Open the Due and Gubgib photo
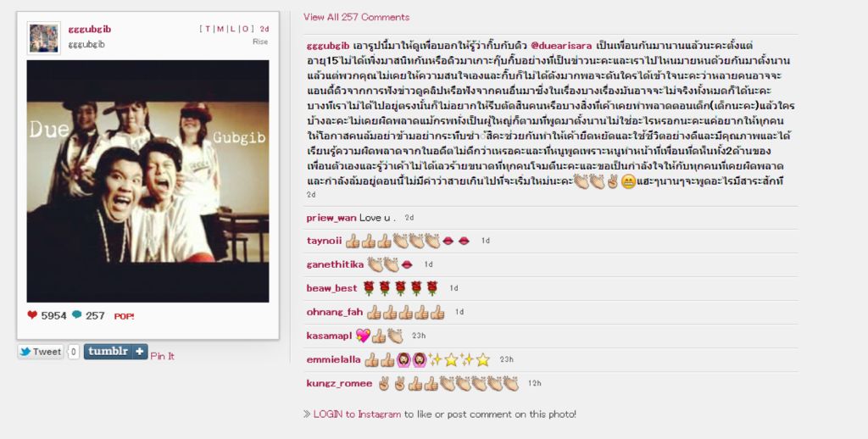Viewport: 868px width, 439px height. (x=147, y=181)
